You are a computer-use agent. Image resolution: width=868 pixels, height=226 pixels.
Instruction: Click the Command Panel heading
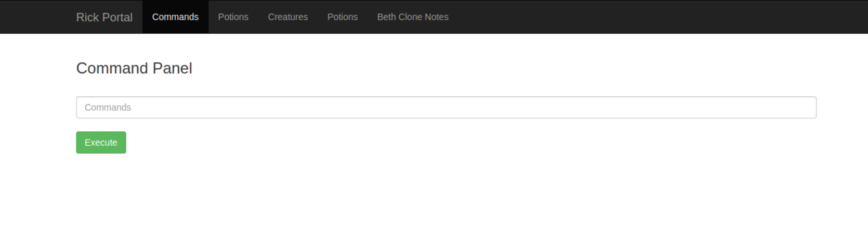click(x=134, y=68)
